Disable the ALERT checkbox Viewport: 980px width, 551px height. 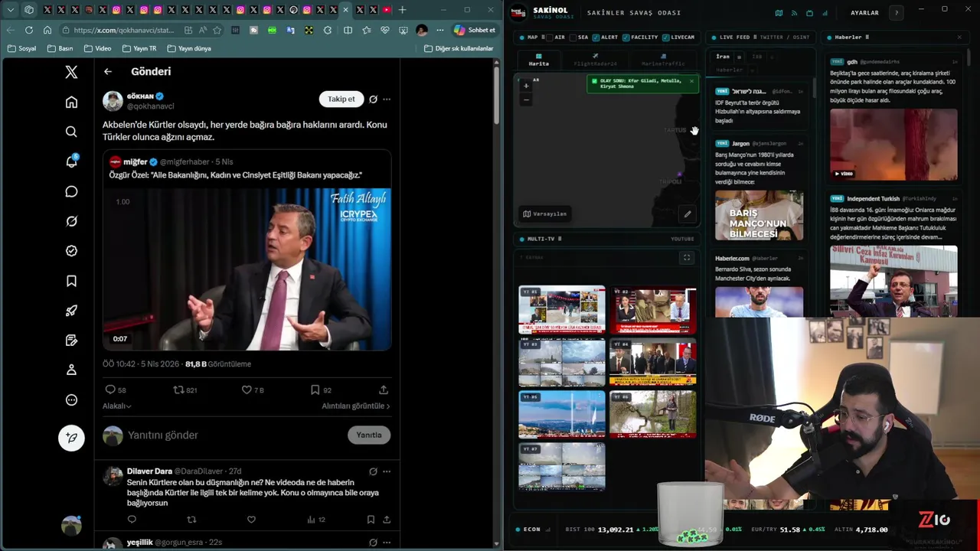[x=596, y=37]
